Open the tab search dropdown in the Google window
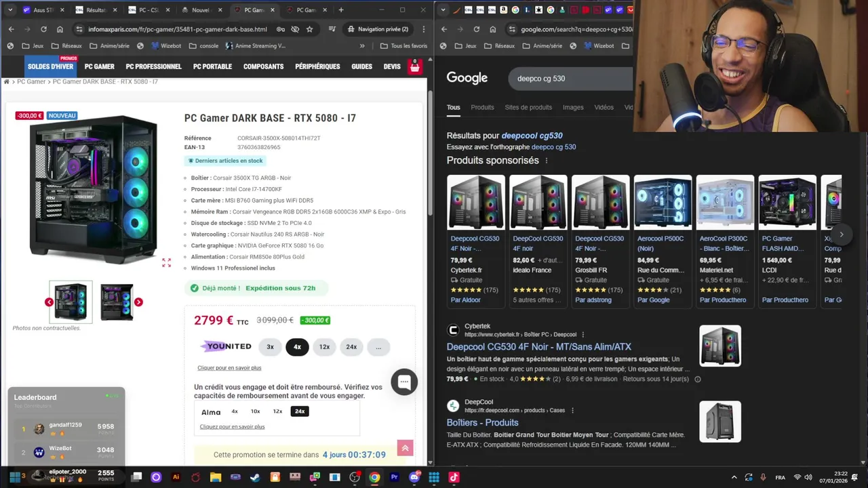This screenshot has height=488, width=868. 443,10
